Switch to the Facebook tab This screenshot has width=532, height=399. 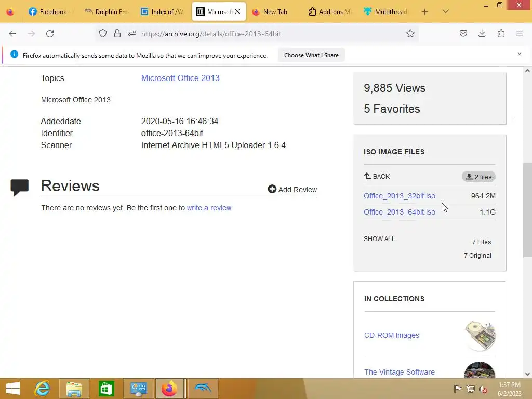tap(50, 12)
